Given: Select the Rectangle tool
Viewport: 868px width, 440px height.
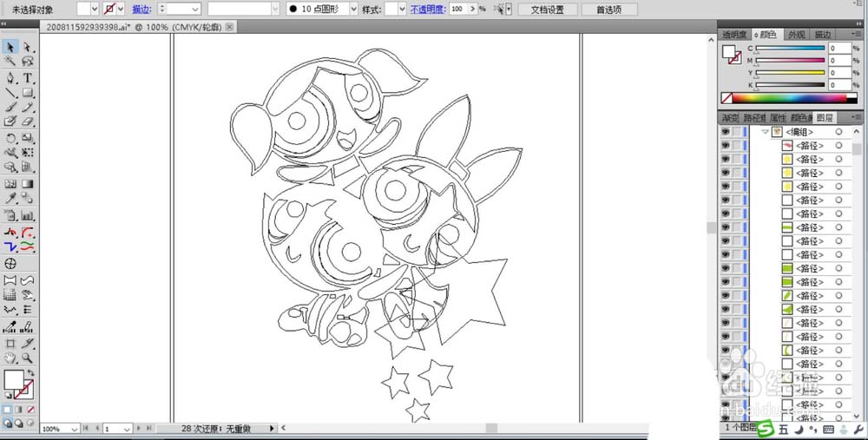Looking at the screenshot, I should (x=27, y=93).
